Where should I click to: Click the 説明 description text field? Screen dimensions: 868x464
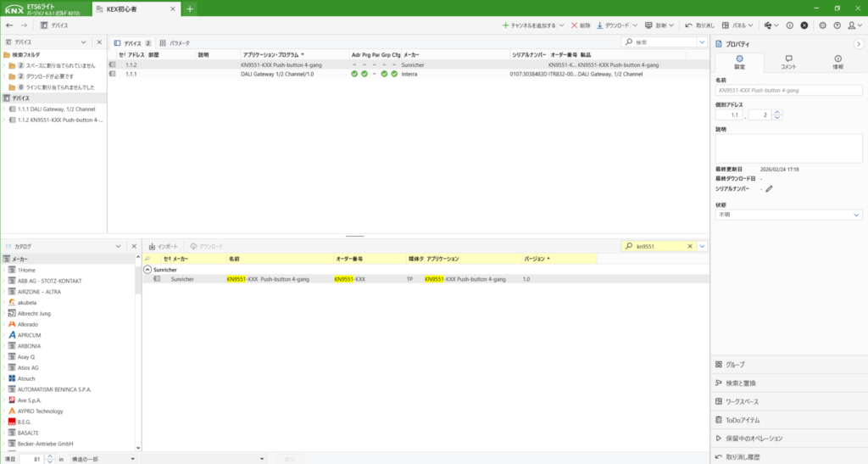788,148
